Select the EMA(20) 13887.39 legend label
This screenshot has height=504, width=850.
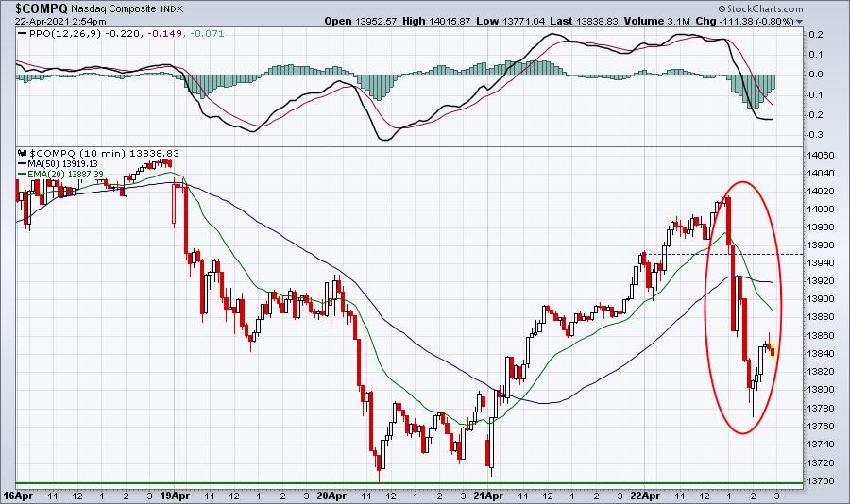tap(65, 174)
